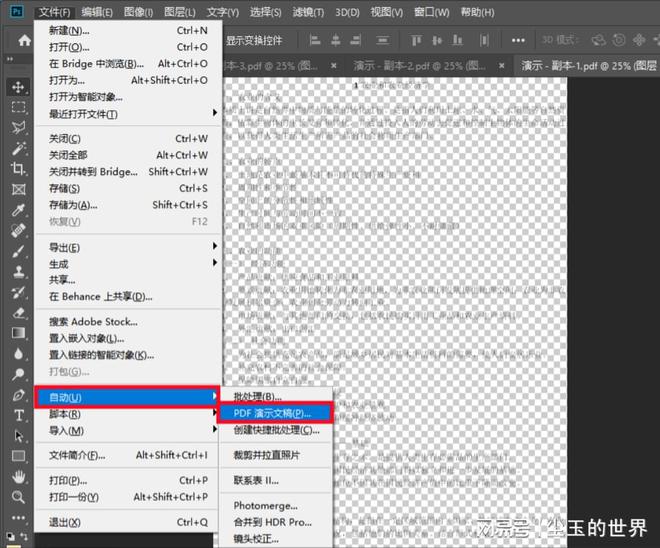The width and height of the screenshot is (660, 548).
Task: Select 合并到 HDR Pro... entry
Action: pyautogui.click(x=275, y=522)
